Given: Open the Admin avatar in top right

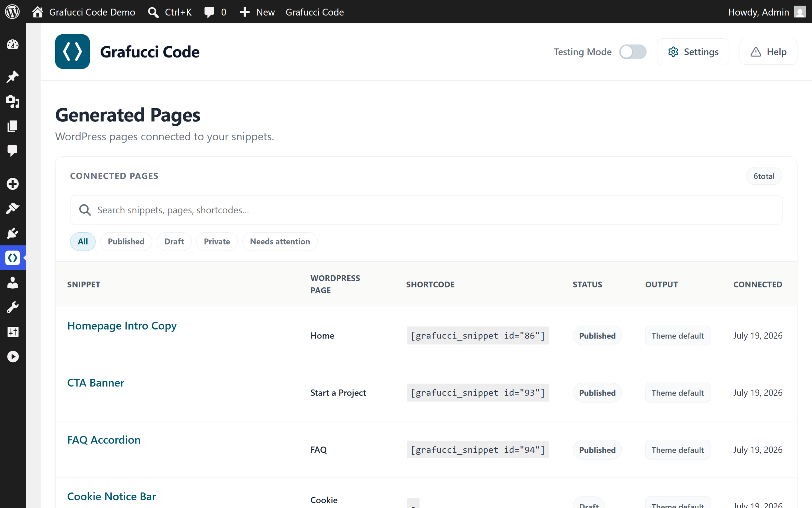Looking at the screenshot, I should pos(800,12).
